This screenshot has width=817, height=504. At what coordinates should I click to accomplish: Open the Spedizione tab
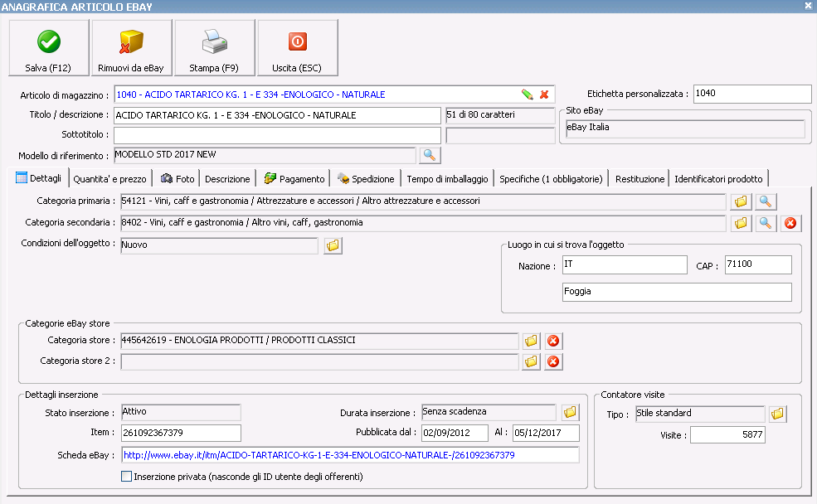(366, 179)
